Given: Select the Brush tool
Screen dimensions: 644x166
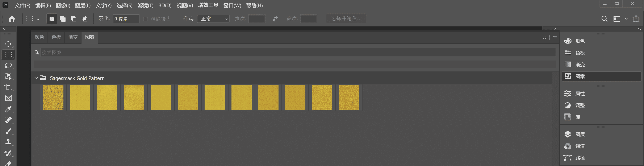Looking at the screenshot, I should pyautogui.click(x=8, y=131).
